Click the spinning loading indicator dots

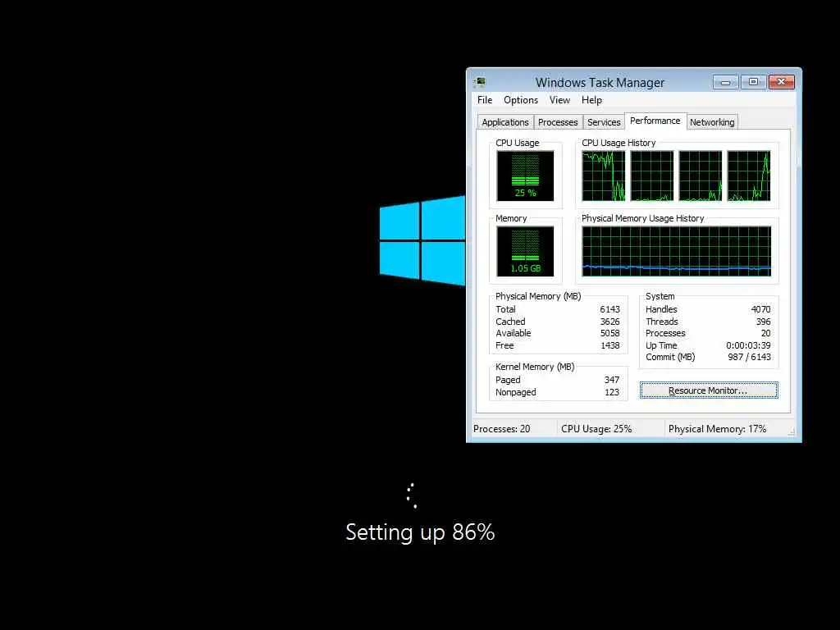[x=411, y=495]
